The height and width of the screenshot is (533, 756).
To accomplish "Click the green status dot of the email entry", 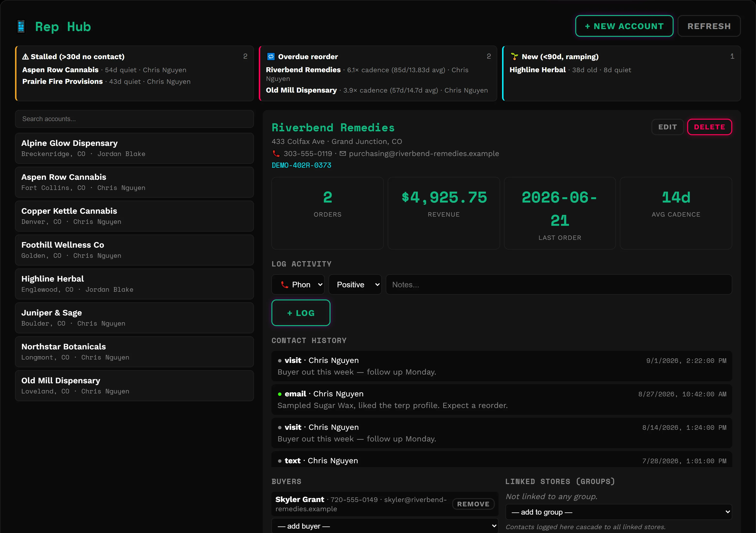I will point(280,394).
